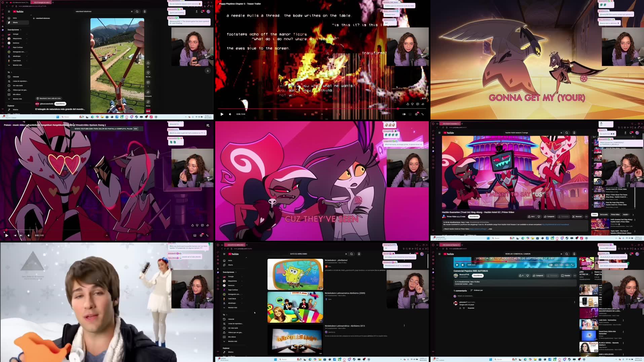The height and width of the screenshot is (362, 644).
Task: Click the Guardar button on Pepsico video
Action: coord(566,275)
